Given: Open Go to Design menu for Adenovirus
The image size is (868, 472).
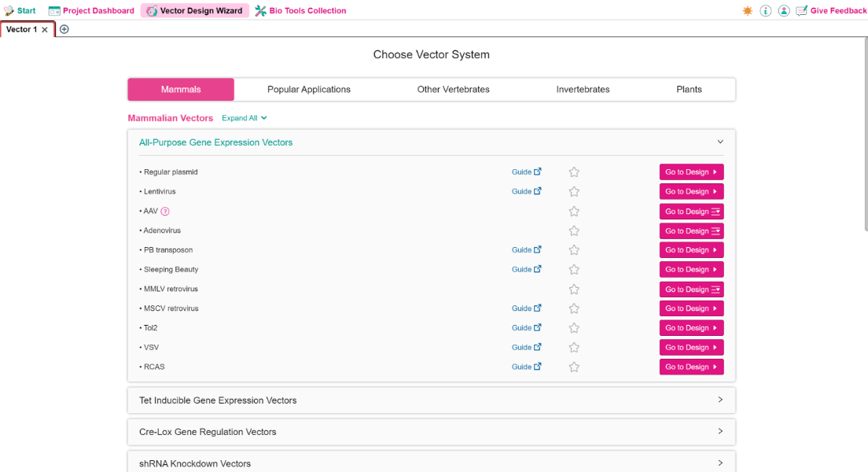Looking at the screenshot, I should tap(691, 231).
